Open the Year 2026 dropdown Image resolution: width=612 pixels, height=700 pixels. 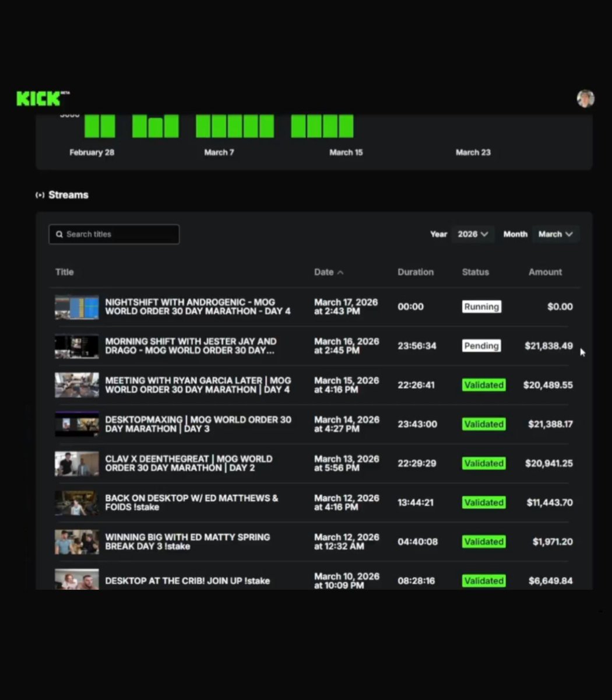(x=473, y=235)
